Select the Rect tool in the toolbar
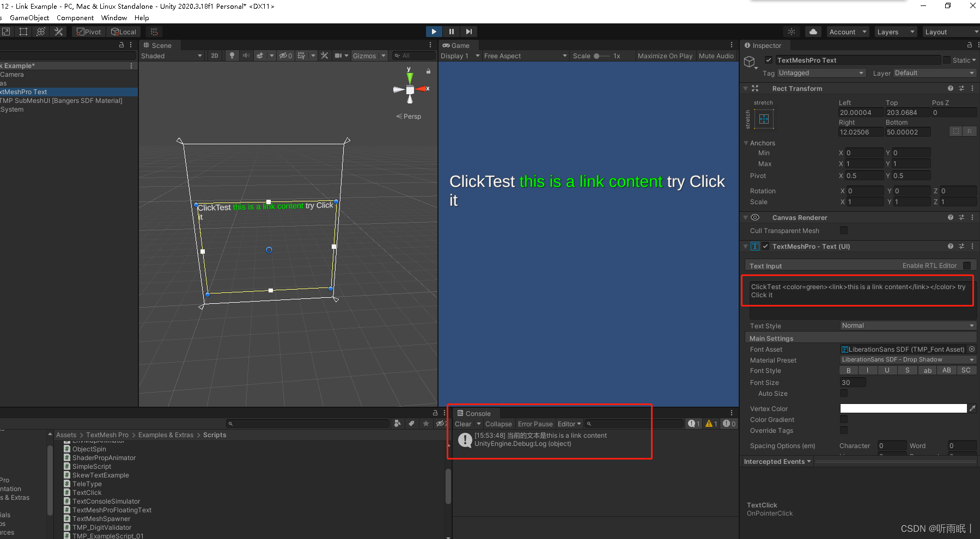The width and height of the screenshot is (980, 539). click(x=23, y=32)
